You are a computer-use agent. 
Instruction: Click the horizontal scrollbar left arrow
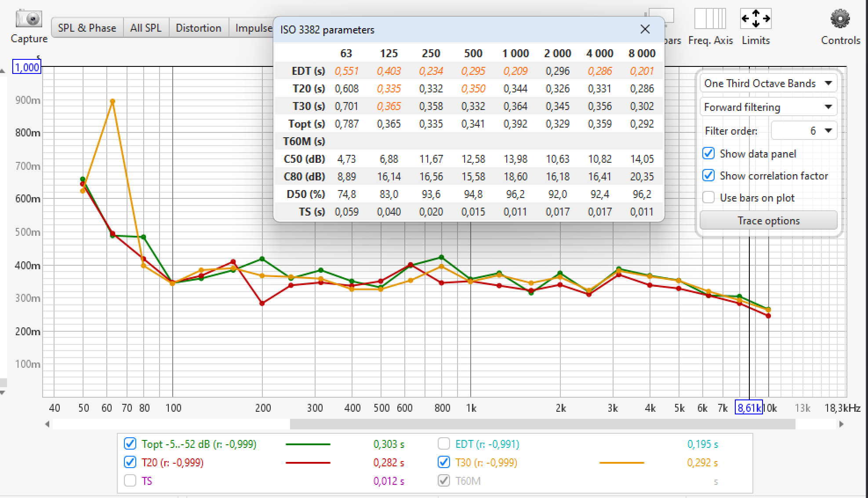tap(47, 424)
